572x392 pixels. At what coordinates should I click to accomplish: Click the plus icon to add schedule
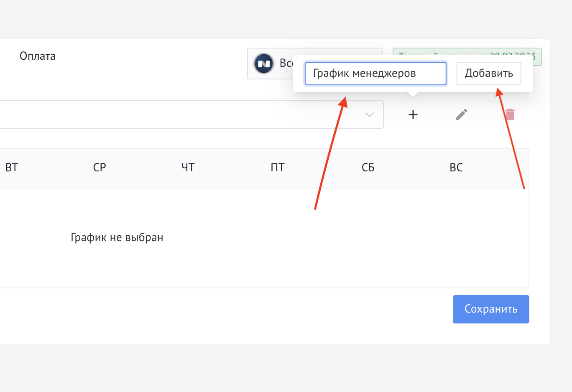413,115
